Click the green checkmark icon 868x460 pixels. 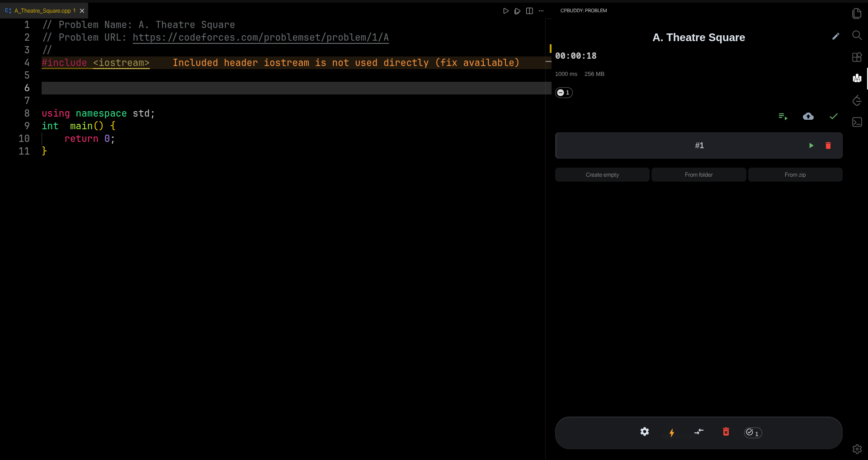tap(834, 117)
